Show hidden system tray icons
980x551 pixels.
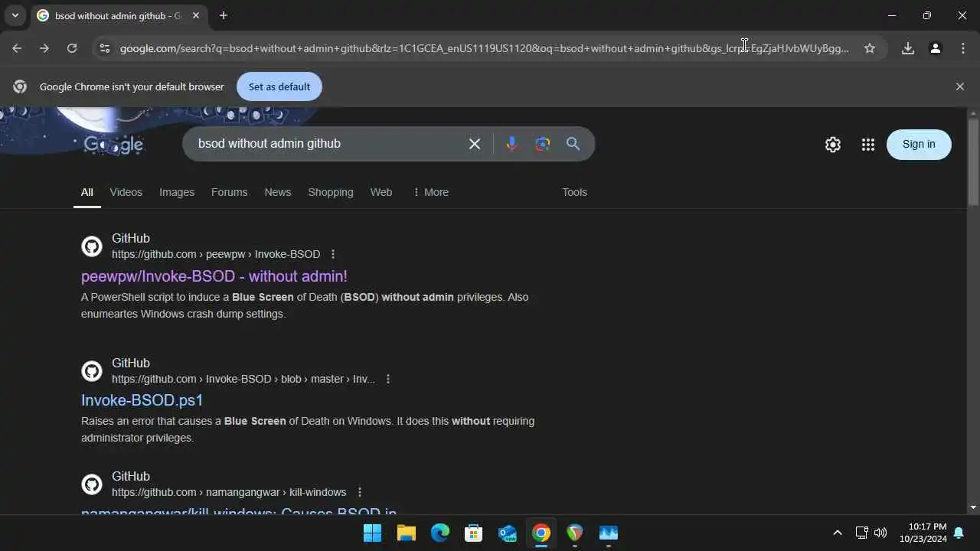(x=837, y=533)
